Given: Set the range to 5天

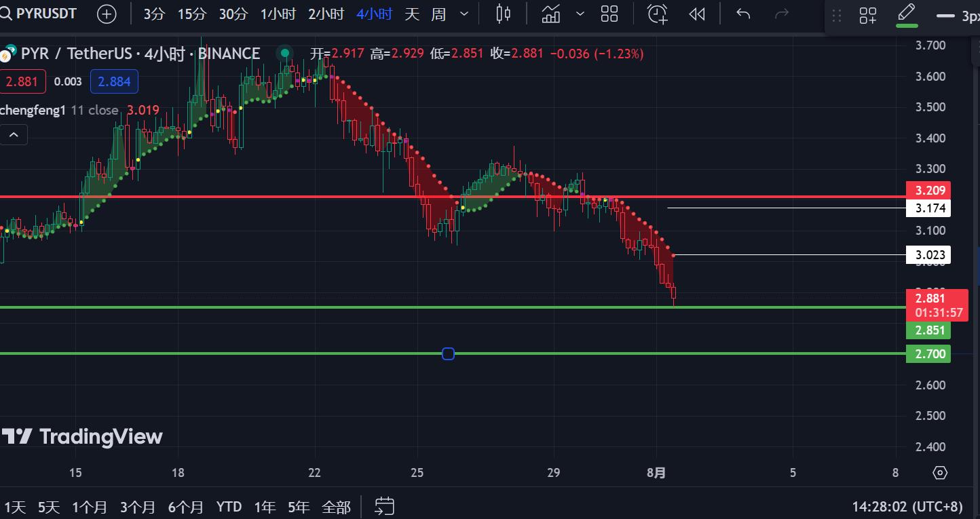Looking at the screenshot, I should pos(49,507).
